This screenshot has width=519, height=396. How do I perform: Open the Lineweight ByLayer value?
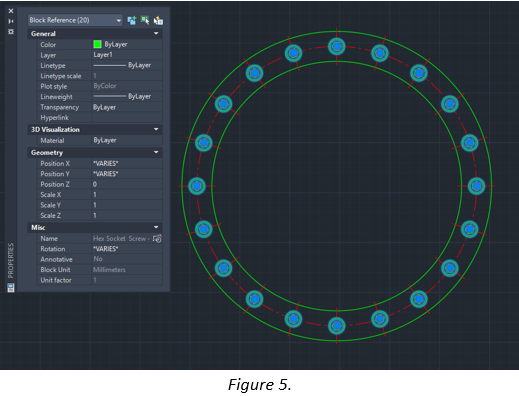(x=127, y=97)
